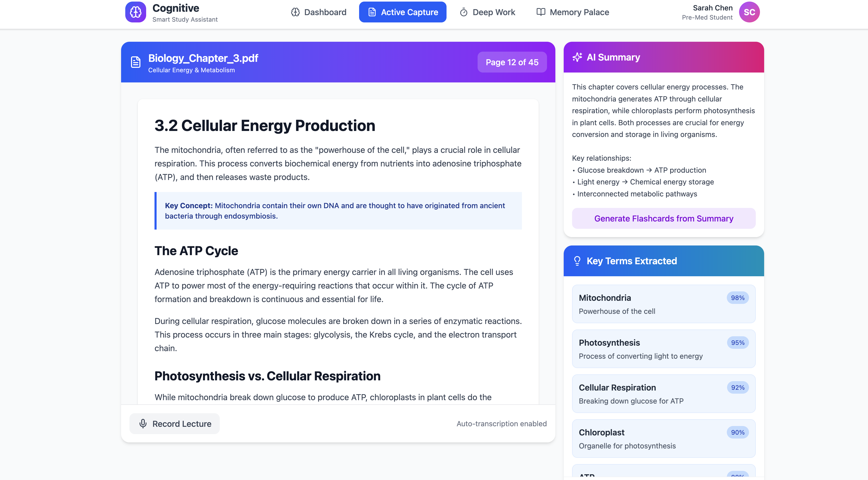Click the Page 12 of 45 indicator

512,62
